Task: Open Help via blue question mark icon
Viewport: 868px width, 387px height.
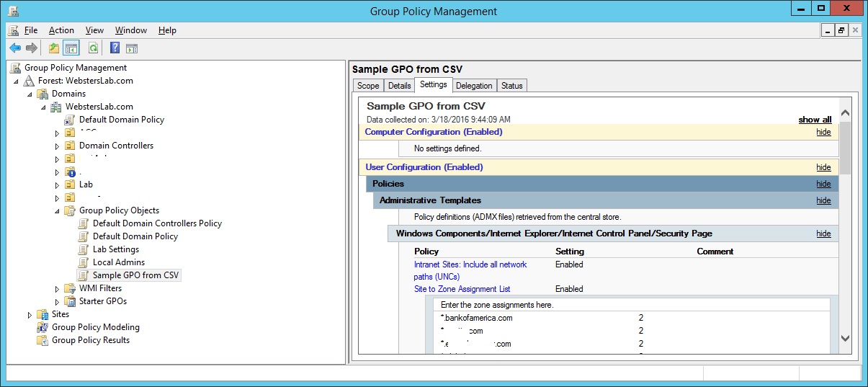Action: coord(115,48)
